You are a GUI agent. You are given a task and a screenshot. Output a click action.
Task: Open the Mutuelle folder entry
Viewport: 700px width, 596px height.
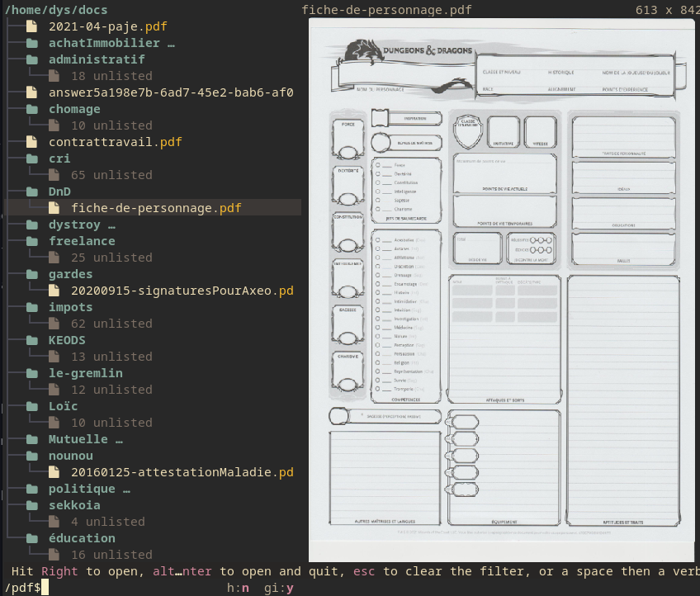[86, 439]
